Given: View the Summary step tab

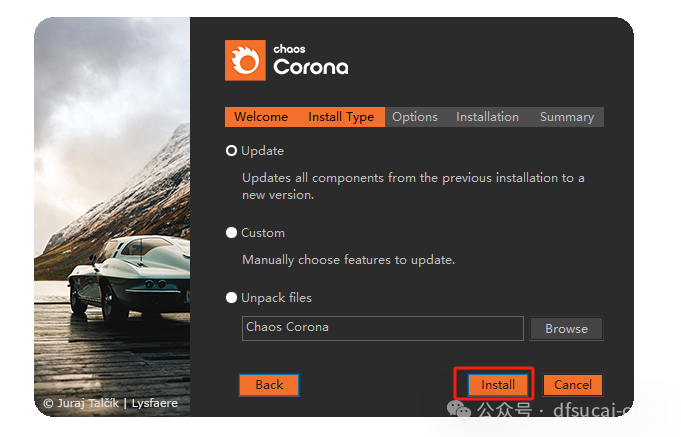Looking at the screenshot, I should coord(567,117).
